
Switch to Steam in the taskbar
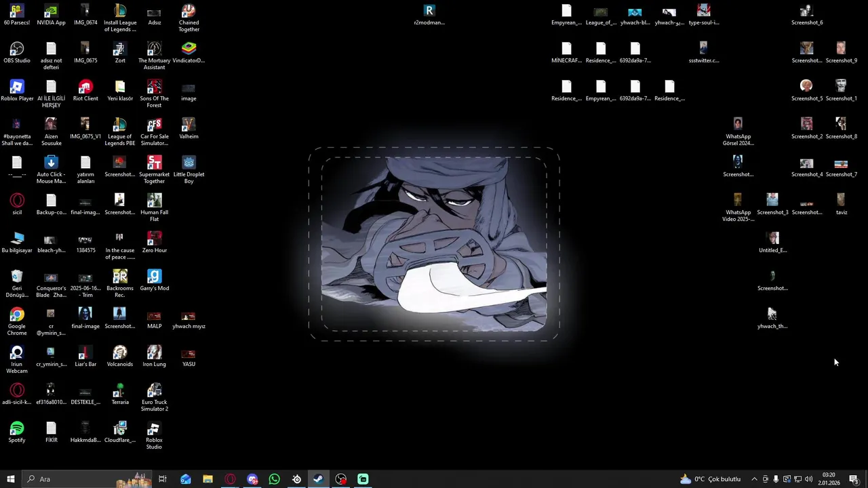(318, 479)
